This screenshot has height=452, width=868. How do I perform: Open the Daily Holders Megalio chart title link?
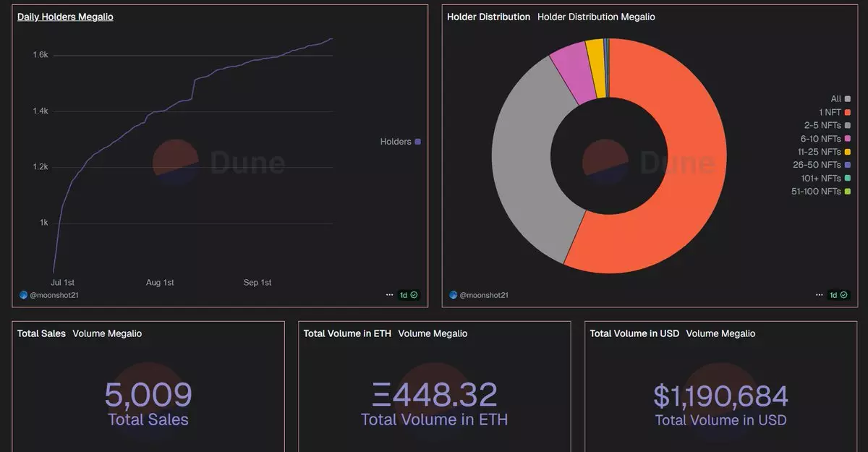point(65,17)
